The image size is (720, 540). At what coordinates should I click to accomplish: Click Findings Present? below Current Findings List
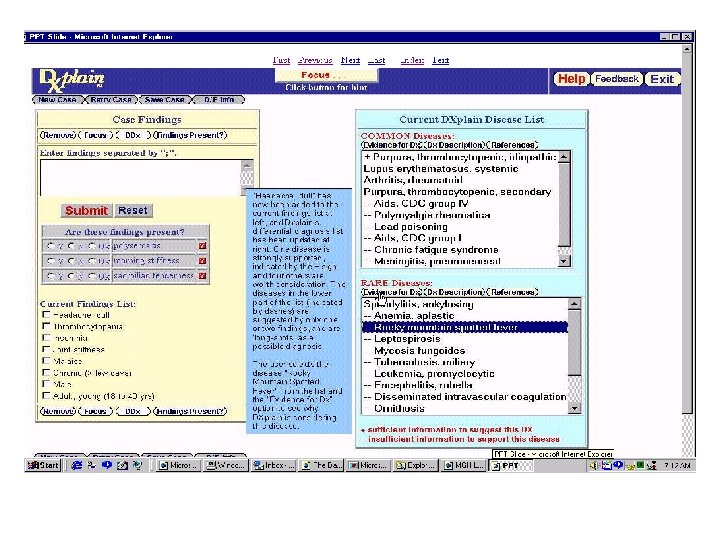tap(190, 411)
